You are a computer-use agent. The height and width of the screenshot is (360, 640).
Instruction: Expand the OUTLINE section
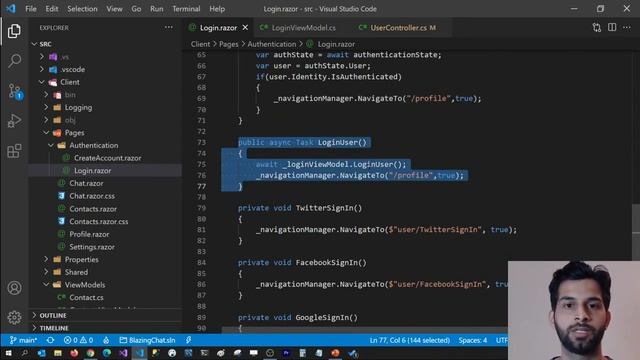[x=105, y=315]
